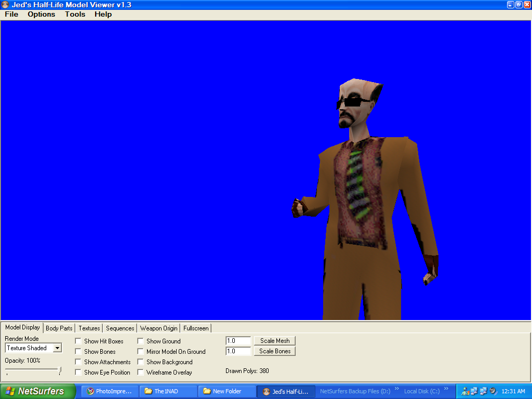
Task: Switch to the Textures tab
Action: [89, 328]
